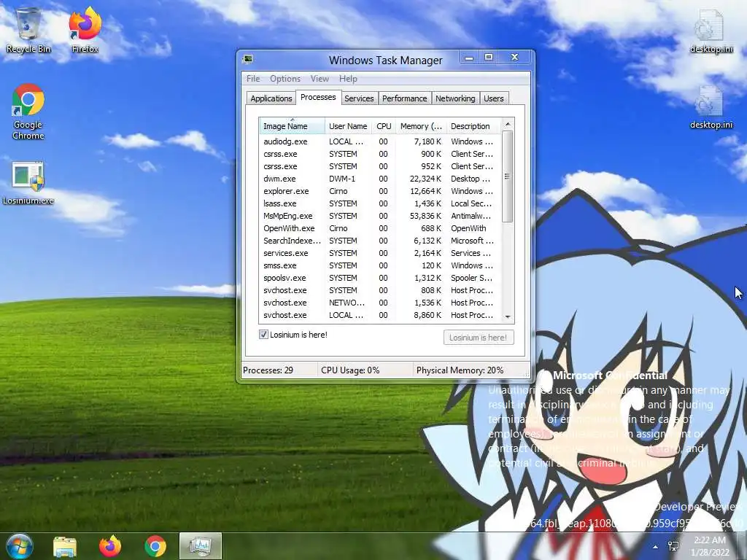Select the lower desktop.ini file icon

tap(711, 108)
